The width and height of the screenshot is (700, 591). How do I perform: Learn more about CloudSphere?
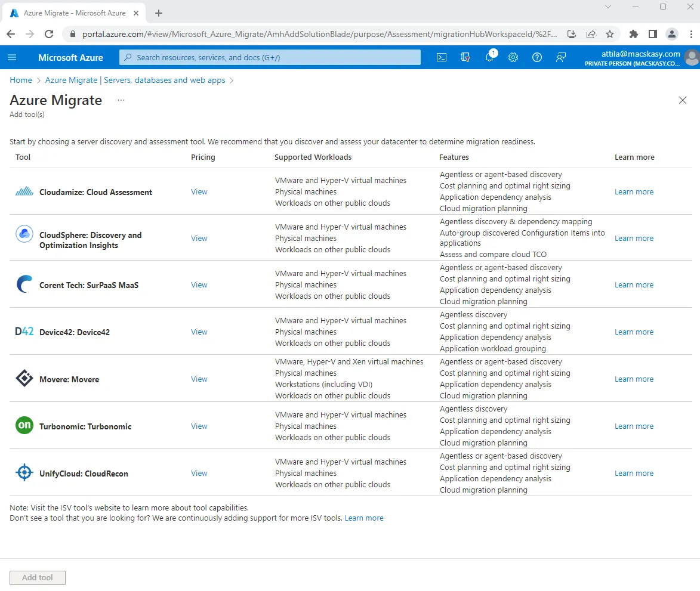[634, 238]
